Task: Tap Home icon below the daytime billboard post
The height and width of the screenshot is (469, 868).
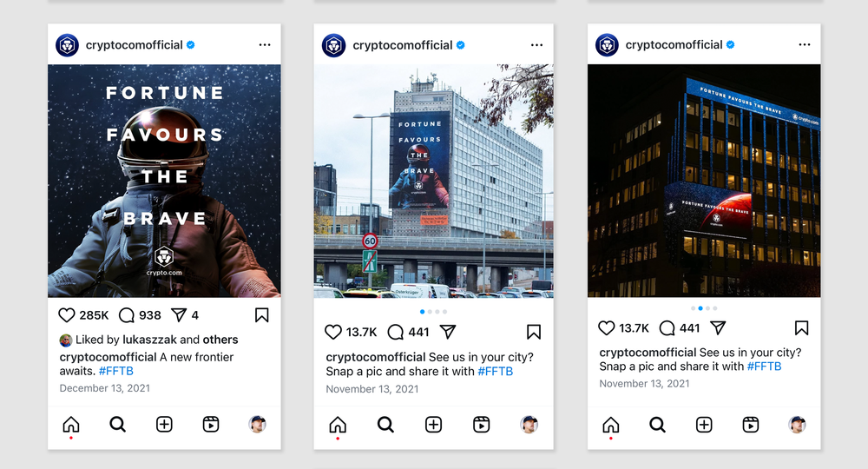Action: click(x=338, y=425)
